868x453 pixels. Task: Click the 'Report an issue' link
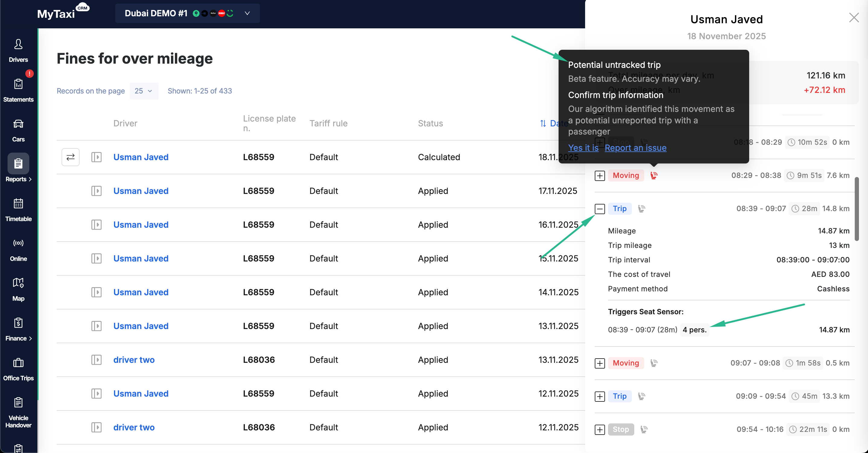tap(635, 148)
